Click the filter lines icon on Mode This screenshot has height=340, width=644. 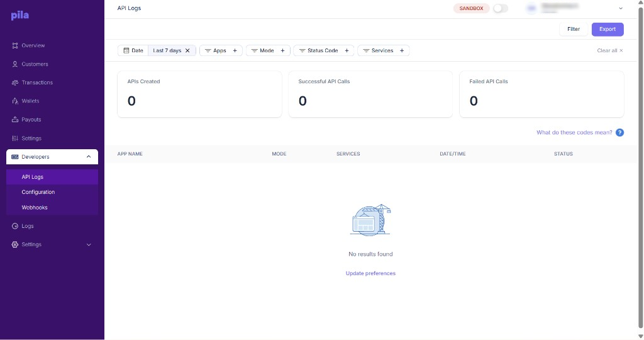point(255,50)
